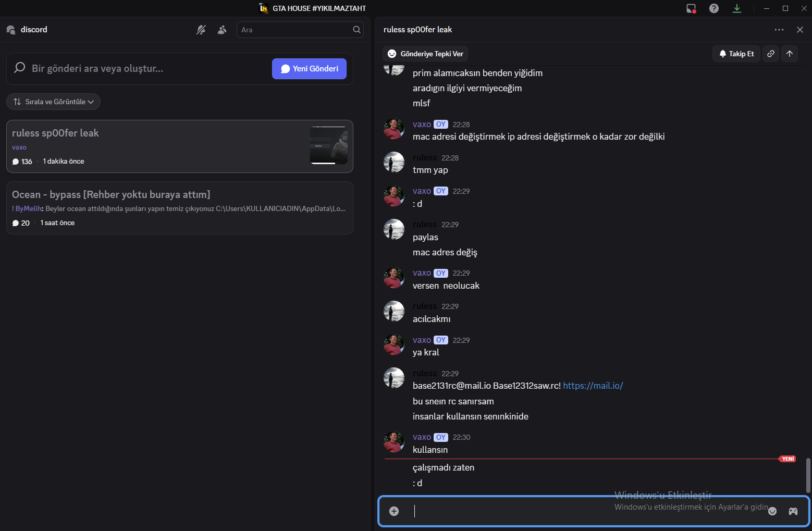Open the https://mail.io/ link

(x=593, y=386)
